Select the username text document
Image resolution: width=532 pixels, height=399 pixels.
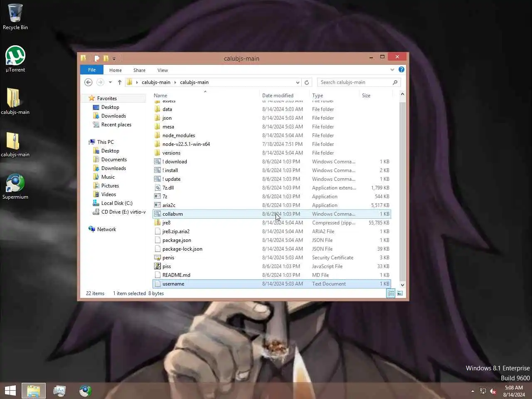[x=272, y=284]
